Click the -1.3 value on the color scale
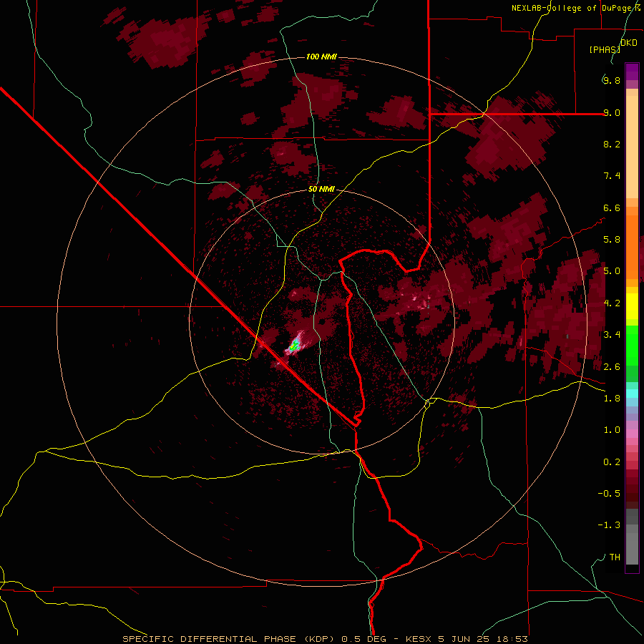Screen dimensions: 644x644 [609, 525]
